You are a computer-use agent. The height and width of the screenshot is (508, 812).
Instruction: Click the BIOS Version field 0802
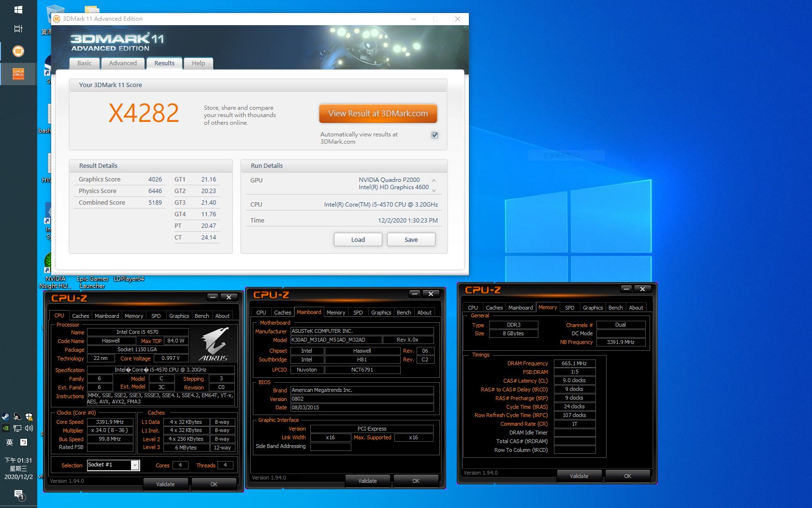[x=362, y=399]
